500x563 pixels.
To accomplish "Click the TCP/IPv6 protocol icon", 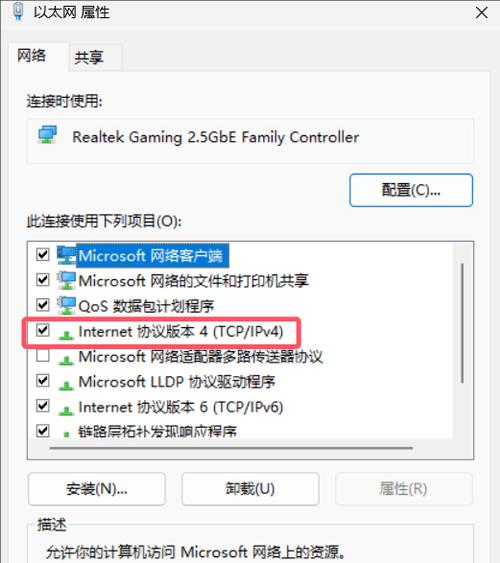I will pyautogui.click(x=66, y=410).
